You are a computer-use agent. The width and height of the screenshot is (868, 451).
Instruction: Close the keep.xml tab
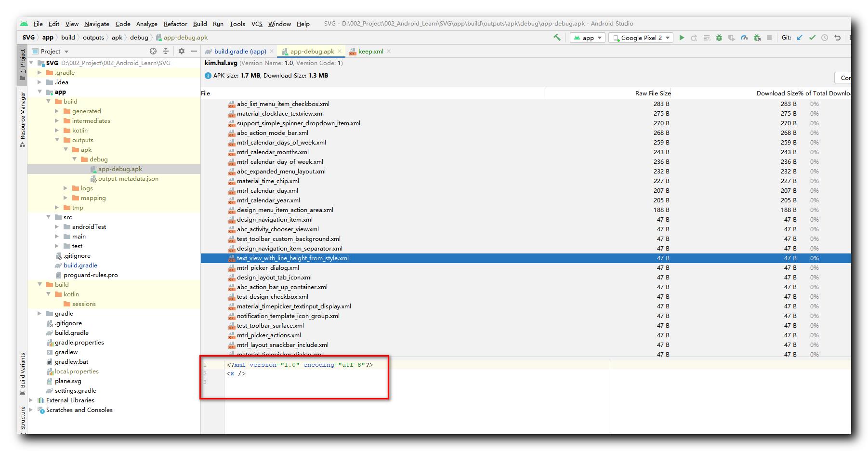pyautogui.click(x=389, y=51)
